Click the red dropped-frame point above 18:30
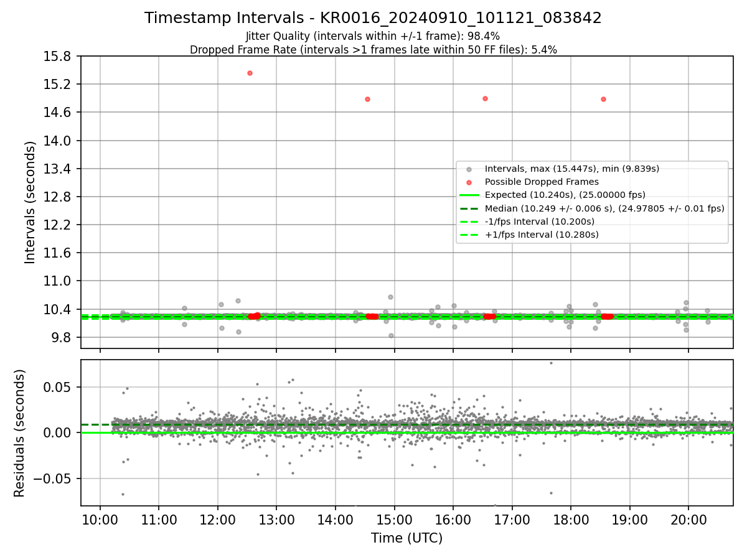The height and width of the screenshot is (560, 747). (x=603, y=99)
